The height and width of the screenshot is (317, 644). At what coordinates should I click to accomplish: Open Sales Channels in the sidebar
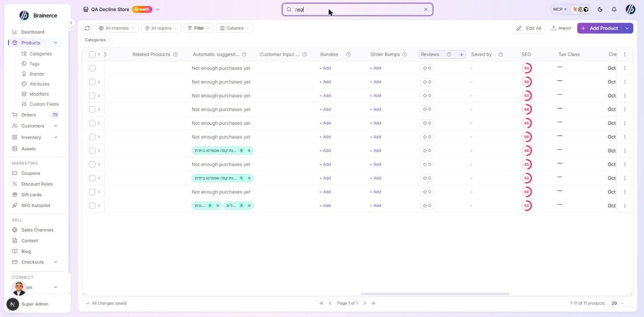(37, 230)
